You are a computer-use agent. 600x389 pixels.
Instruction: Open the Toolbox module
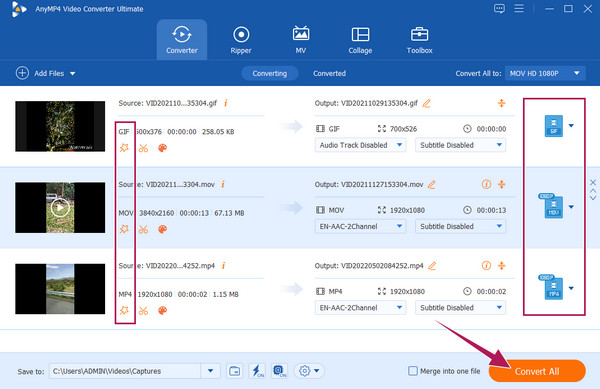pos(419,40)
